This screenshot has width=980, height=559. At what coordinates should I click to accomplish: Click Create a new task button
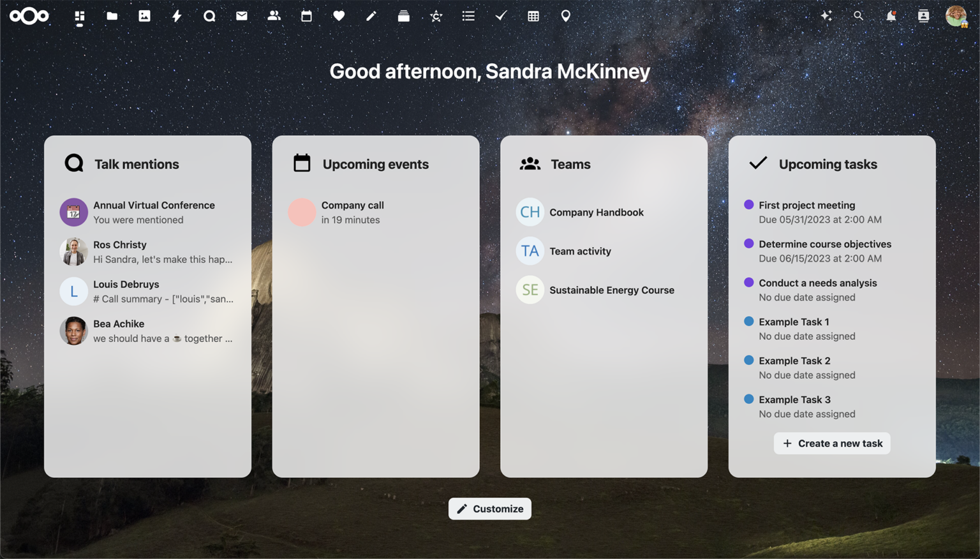pos(832,443)
